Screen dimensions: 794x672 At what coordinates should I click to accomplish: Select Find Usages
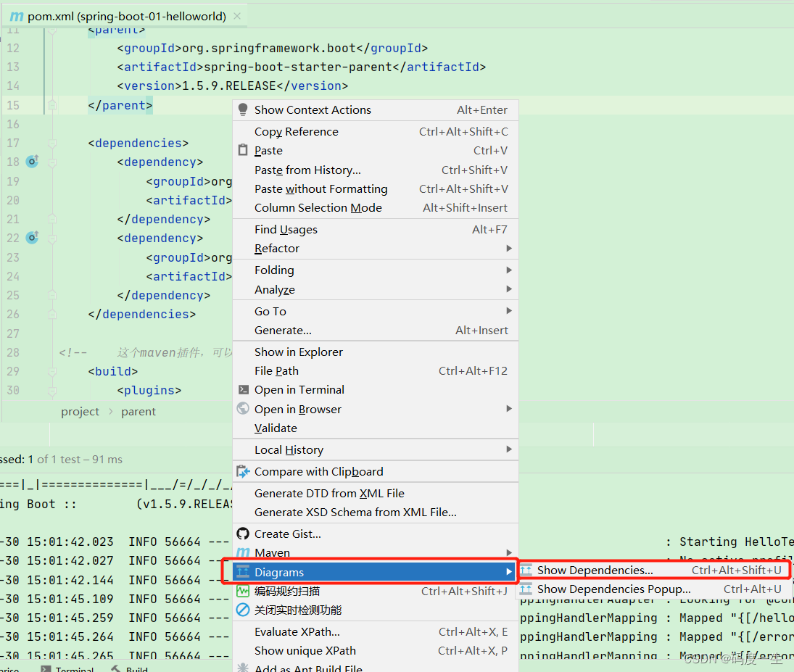tap(375, 229)
